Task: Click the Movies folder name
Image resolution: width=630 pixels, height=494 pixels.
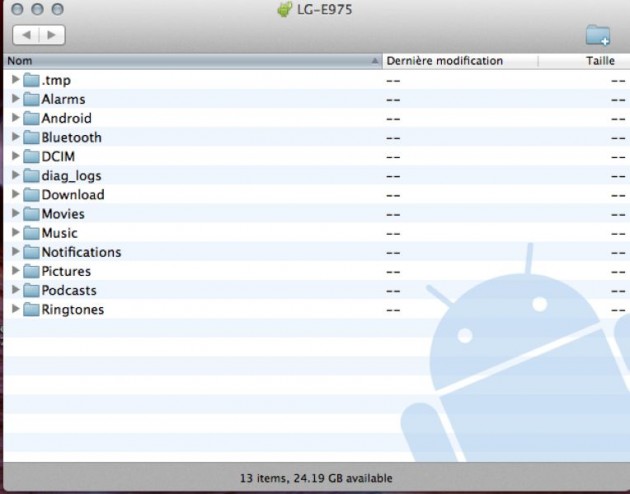Action: [x=63, y=214]
